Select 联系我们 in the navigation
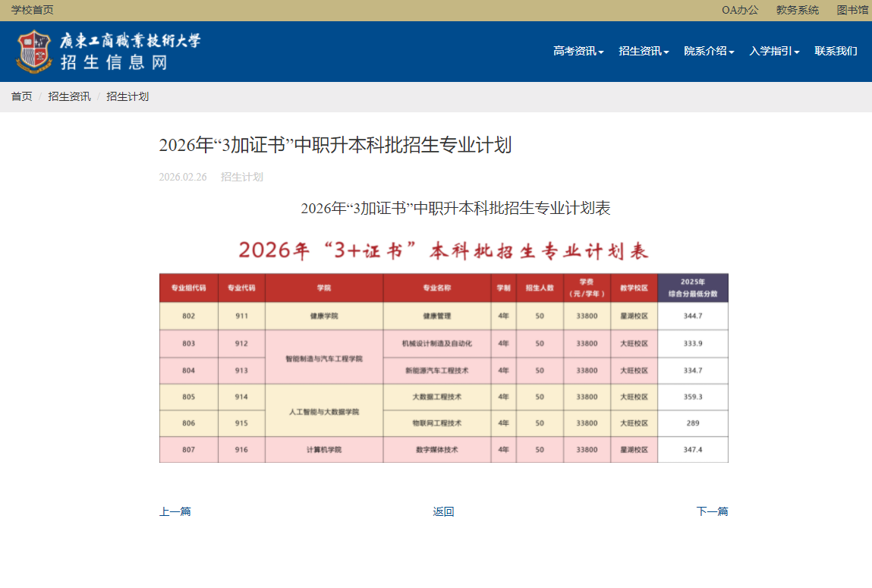The image size is (872, 588). point(834,51)
